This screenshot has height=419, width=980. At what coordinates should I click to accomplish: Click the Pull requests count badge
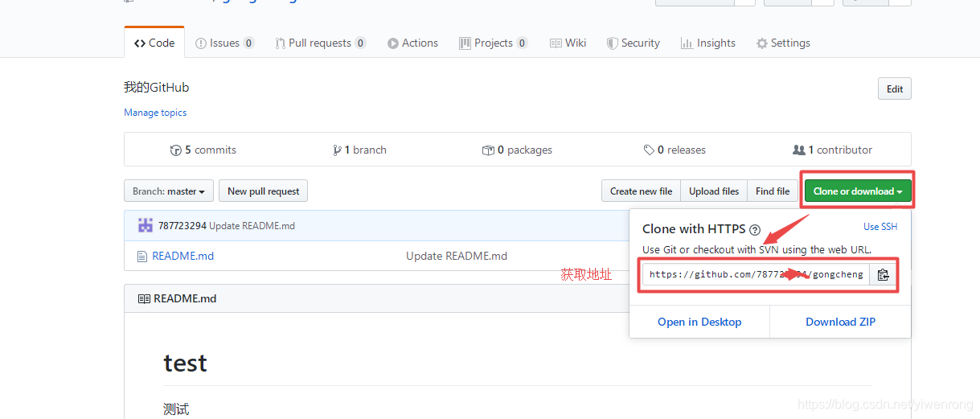[x=360, y=43]
